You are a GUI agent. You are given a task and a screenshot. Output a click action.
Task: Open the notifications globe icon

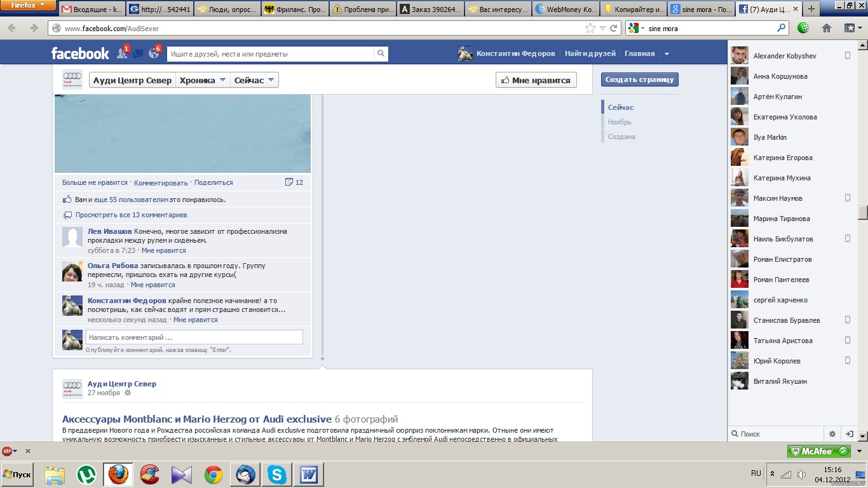click(x=154, y=54)
